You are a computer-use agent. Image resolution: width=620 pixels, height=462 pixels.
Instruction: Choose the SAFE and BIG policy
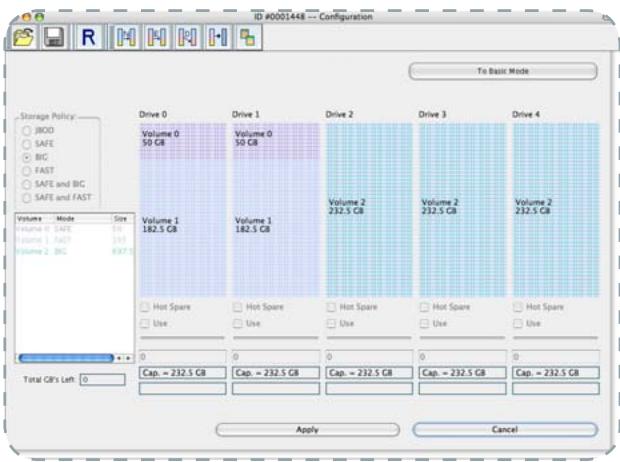[x=26, y=184]
